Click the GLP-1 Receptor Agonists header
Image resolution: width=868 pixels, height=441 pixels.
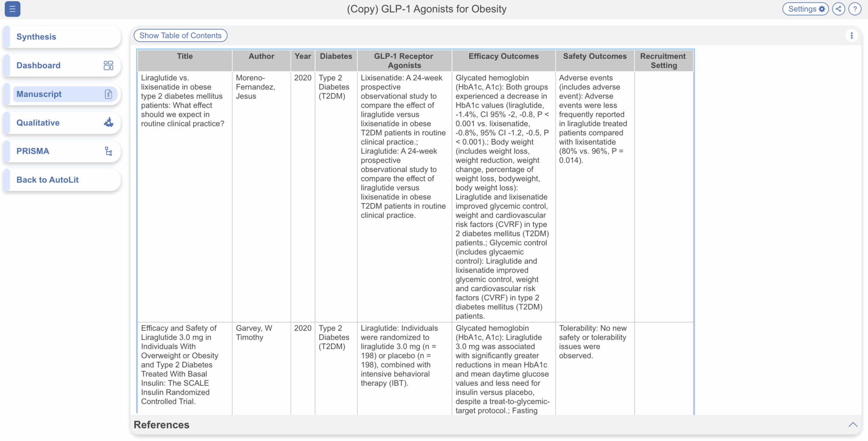[x=405, y=61]
